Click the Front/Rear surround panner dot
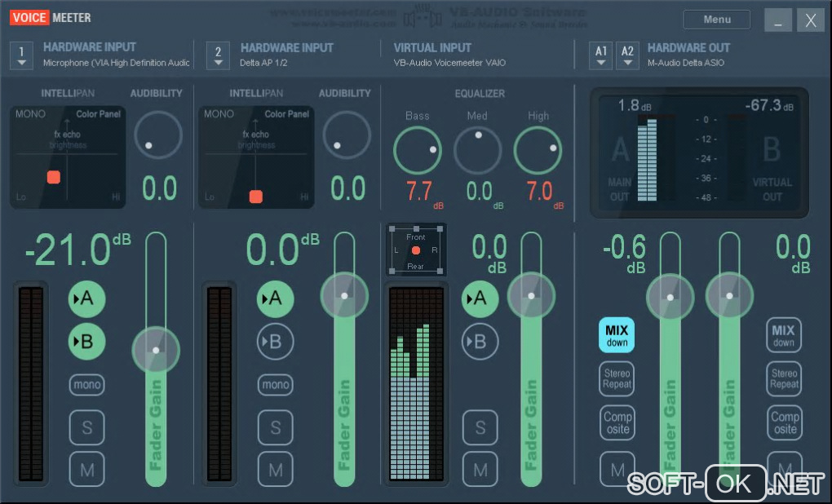Image resolution: width=832 pixels, height=504 pixels. coord(416,250)
